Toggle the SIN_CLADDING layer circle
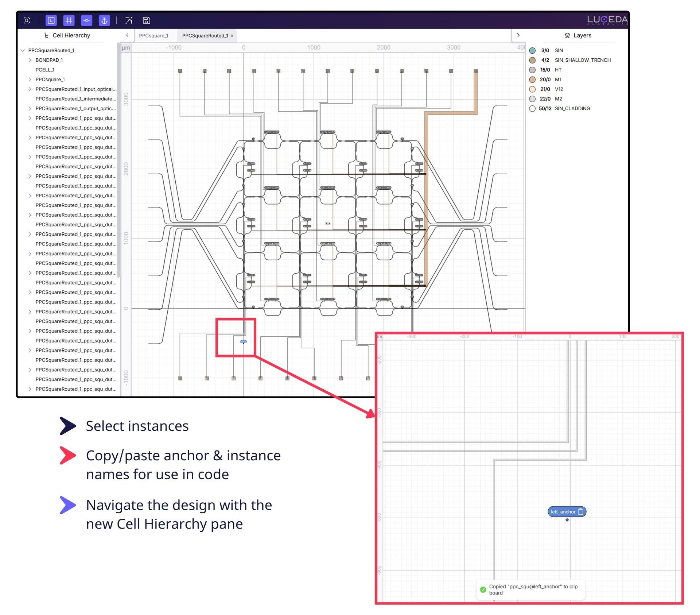Image resolution: width=700 pixels, height=615 pixels. 532,109
